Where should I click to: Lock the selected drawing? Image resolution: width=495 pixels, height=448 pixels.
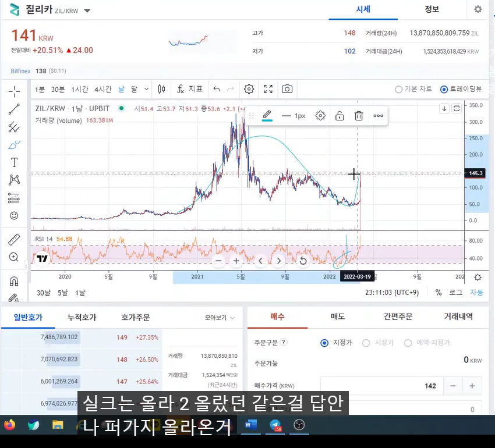[340, 116]
